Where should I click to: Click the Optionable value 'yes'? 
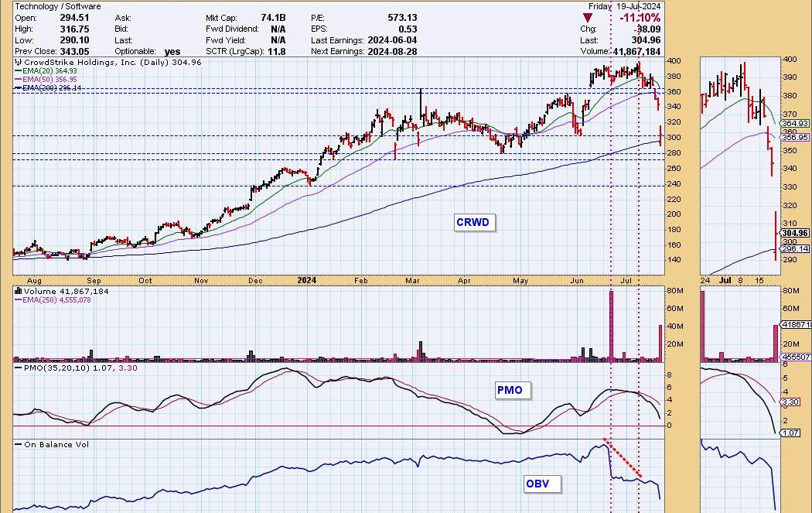click(x=172, y=51)
